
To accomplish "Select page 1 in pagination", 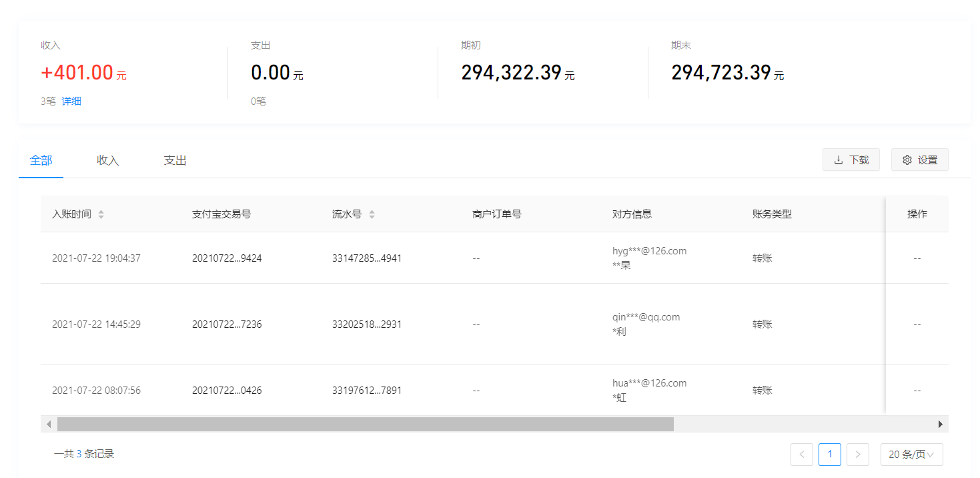I will [829, 455].
